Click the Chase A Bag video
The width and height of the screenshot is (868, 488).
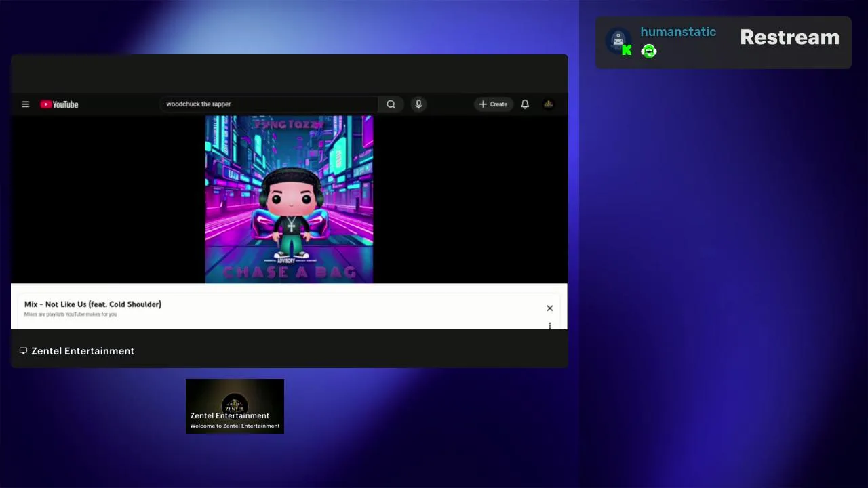pos(290,199)
